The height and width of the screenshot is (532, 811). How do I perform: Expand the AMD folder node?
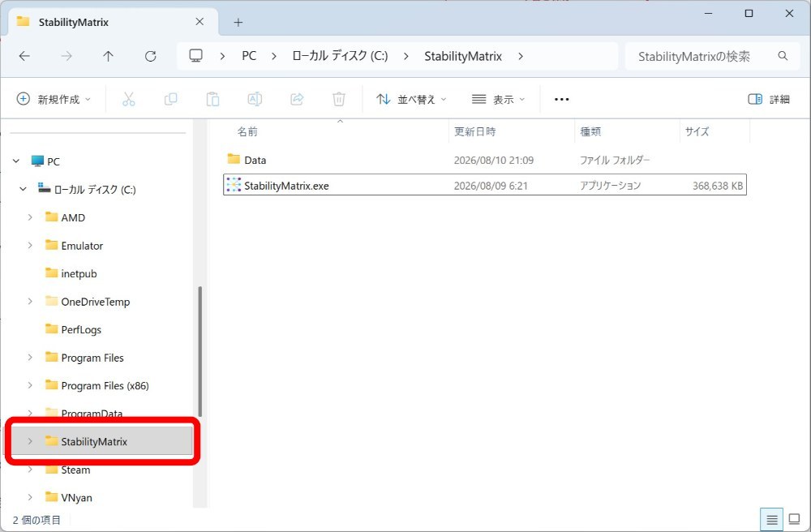[x=30, y=217]
